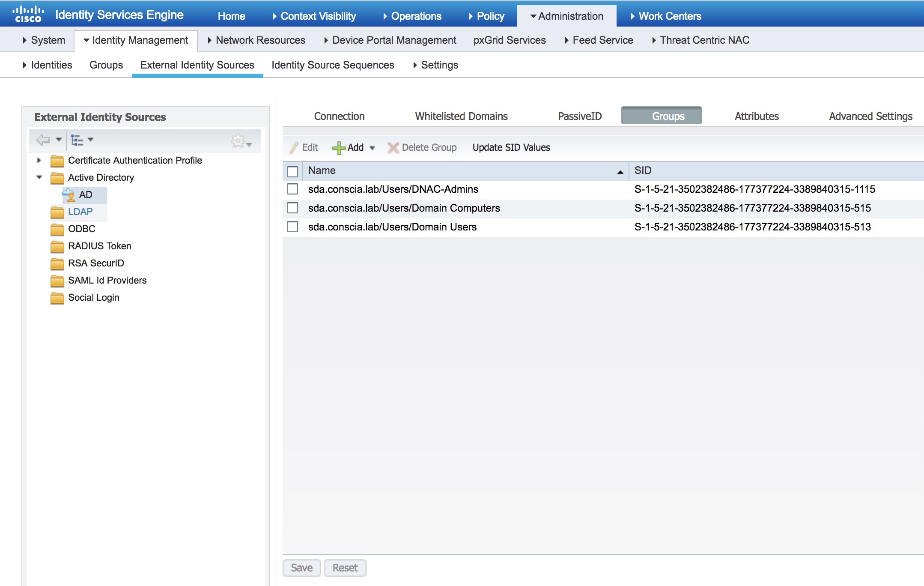Open Threat Centric NAC submenu
Viewport: 924px width, 586px height.
click(700, 40)
